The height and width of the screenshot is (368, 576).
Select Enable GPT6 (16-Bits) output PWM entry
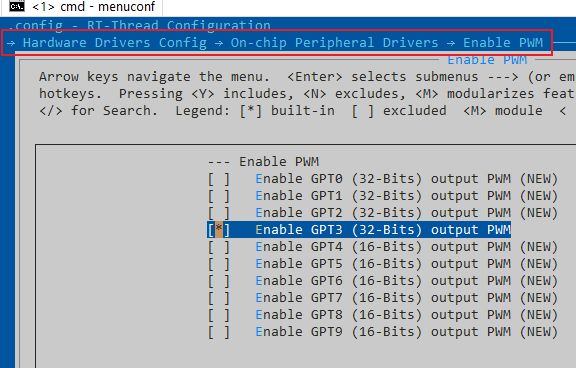(x=383, y=281)
